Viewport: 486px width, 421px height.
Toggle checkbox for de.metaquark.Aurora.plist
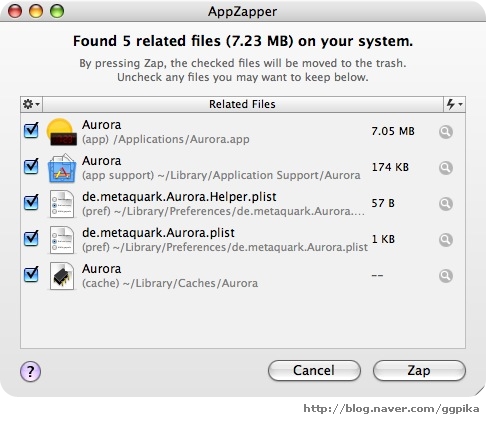point(31,238)
